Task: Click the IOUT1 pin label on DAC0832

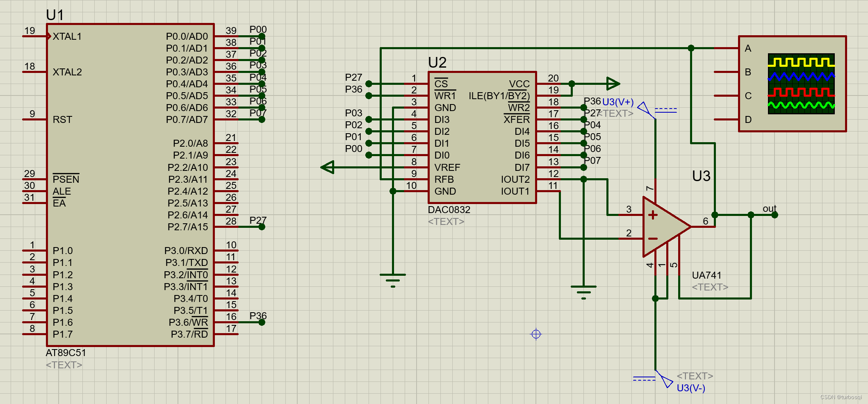Action: point(515,191)
